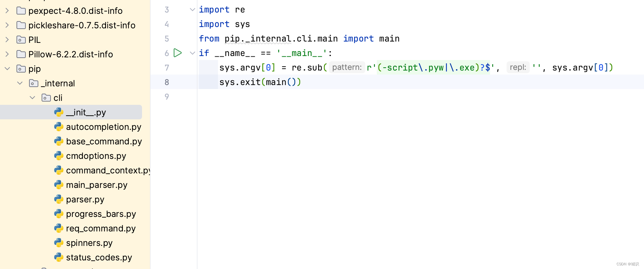Click the pip package folder icon
The height and width of the screenshot is (269, 644).
[21, 69]
